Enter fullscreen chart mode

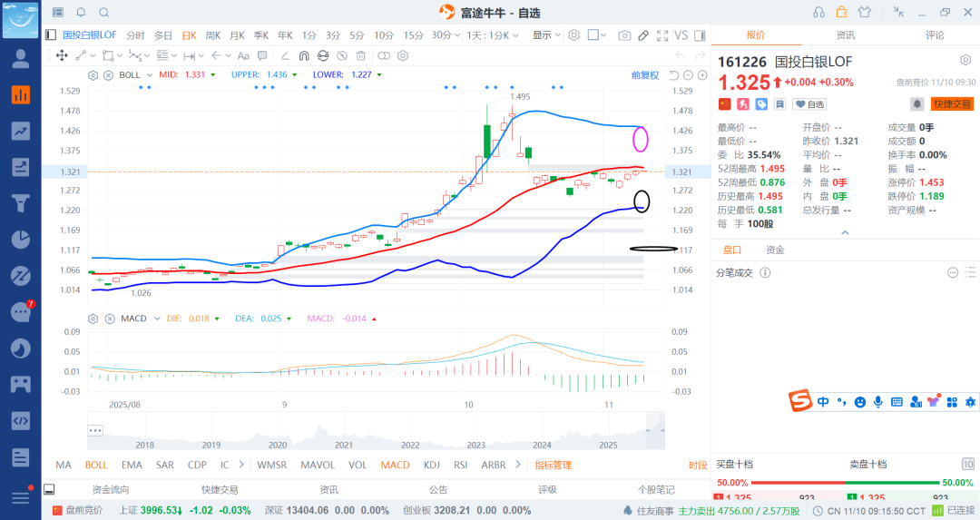662,35
